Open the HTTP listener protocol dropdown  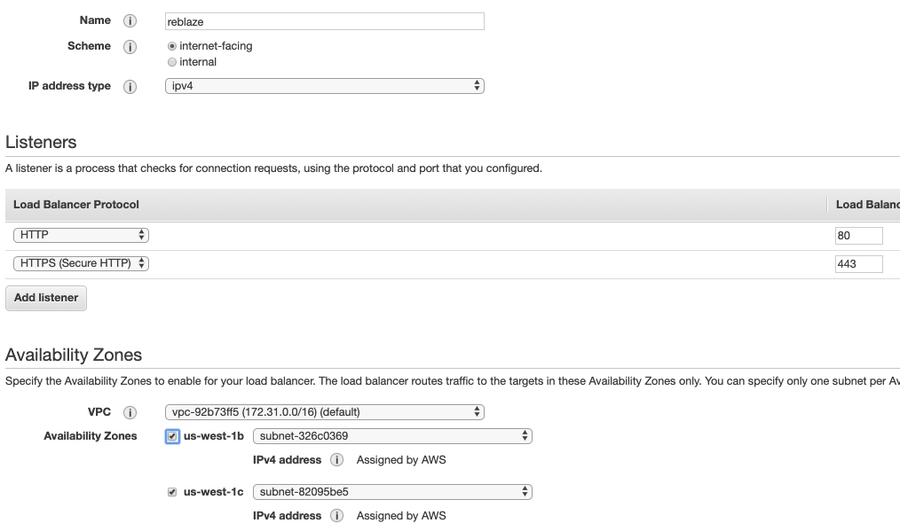click(x=81, y=235)
